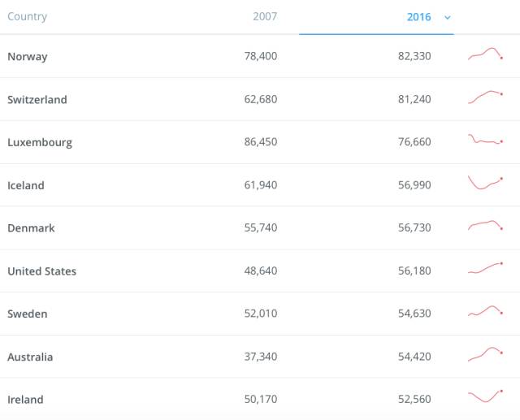Viewport: 520px width, 420px height.
Task: Sort table by the 2007 column
Action: click(264, 16)
